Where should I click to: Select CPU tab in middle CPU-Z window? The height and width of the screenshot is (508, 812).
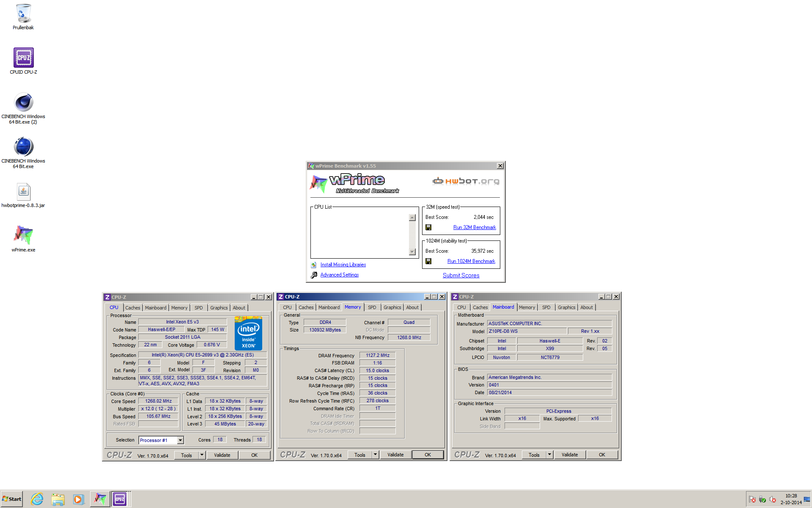pyautogui.click(x=287, y=307)
